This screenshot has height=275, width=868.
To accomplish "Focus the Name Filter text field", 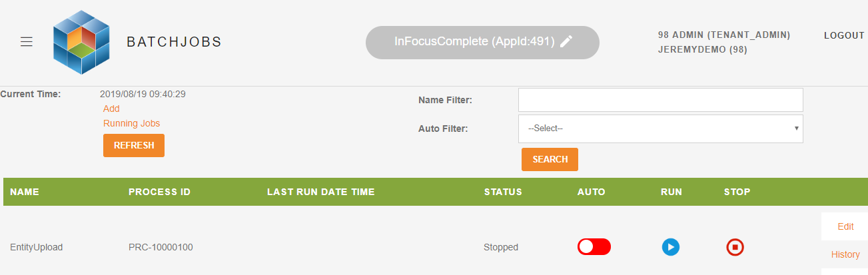I will pyautogui.click(x=660, y=100).
